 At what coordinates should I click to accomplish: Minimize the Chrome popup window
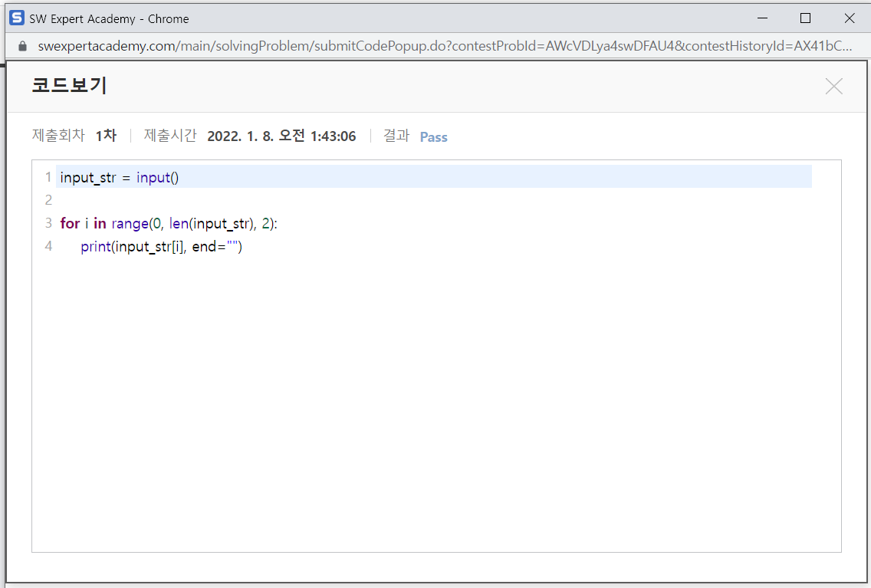[x=763, y=18]
